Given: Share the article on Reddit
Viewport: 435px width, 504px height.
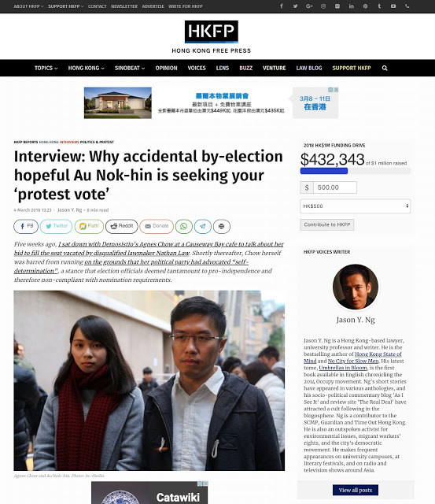Looking at the screenshot, I should click(122, 226).
